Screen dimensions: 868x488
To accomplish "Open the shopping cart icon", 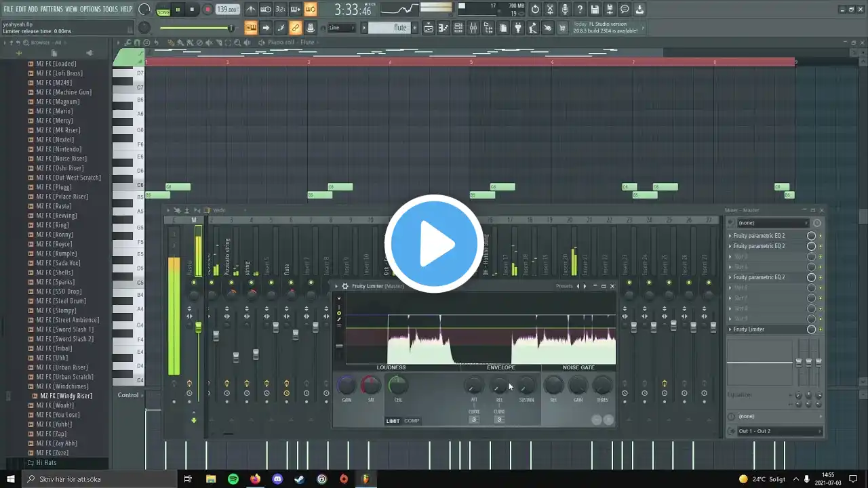I will pos(562,28).
